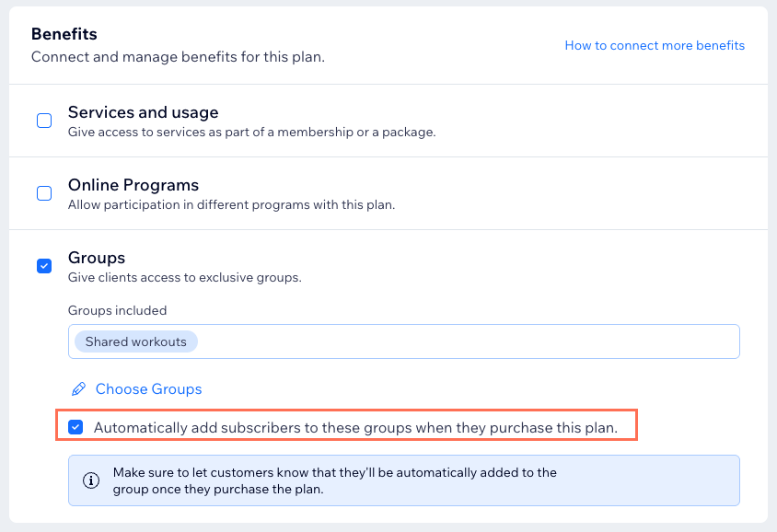This screenshot has height=532, width=777.
Task: Click the Choose Groups link
Action: (148, 388)
